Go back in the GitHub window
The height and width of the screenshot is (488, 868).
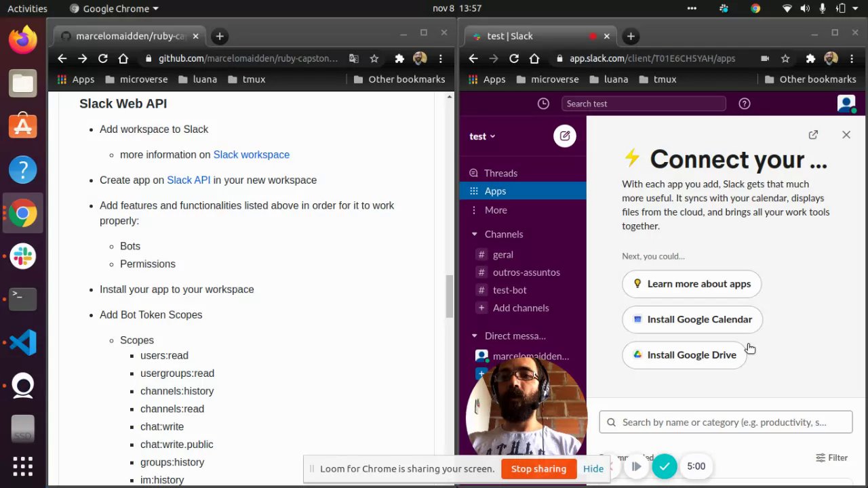click(62, 59)
